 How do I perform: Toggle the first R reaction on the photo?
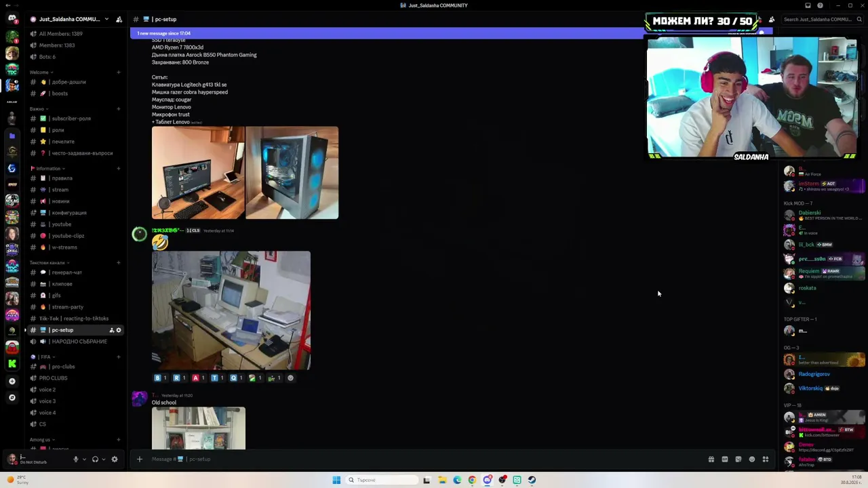point(180,378)
